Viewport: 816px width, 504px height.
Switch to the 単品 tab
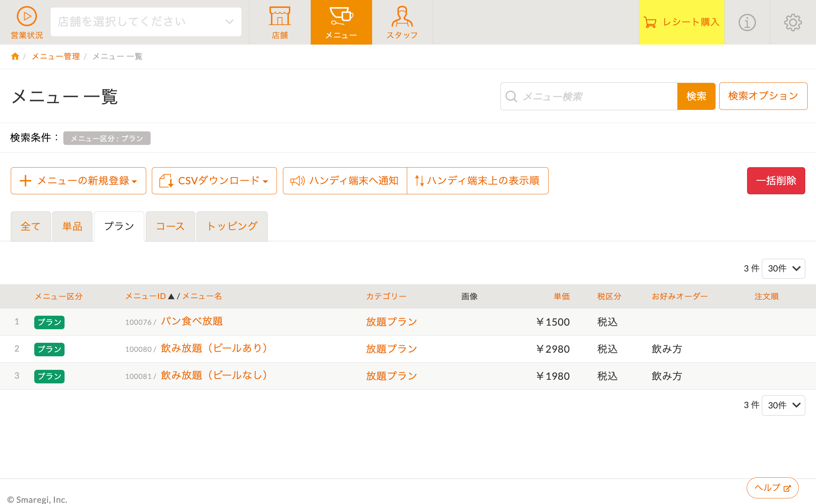(72, 227)
